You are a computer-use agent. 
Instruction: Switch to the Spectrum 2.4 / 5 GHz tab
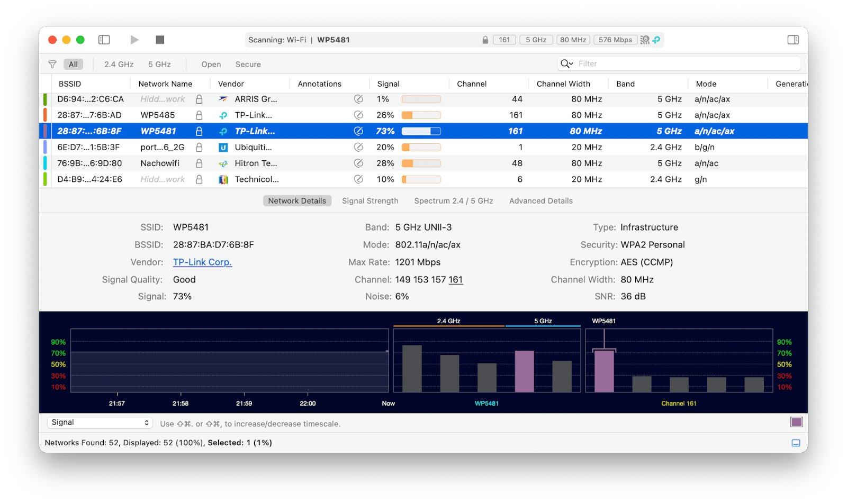(454, 201)
